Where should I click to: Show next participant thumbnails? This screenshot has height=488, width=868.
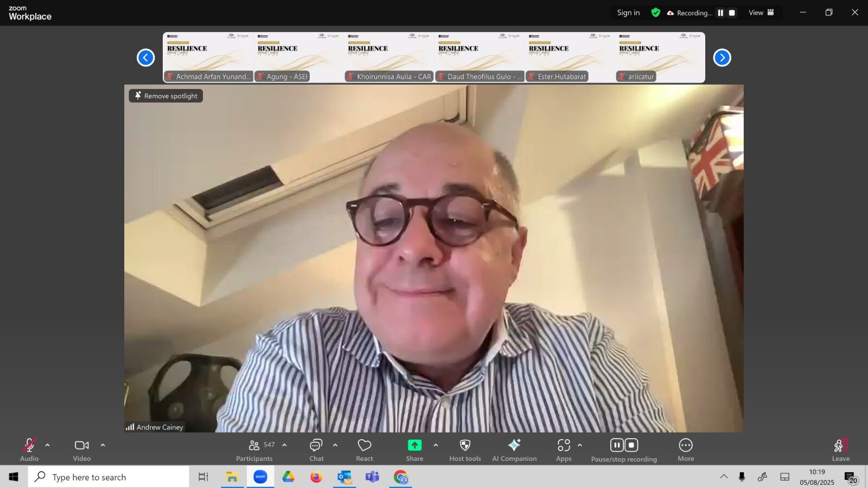pyautogui.click(x=722, y=57)
